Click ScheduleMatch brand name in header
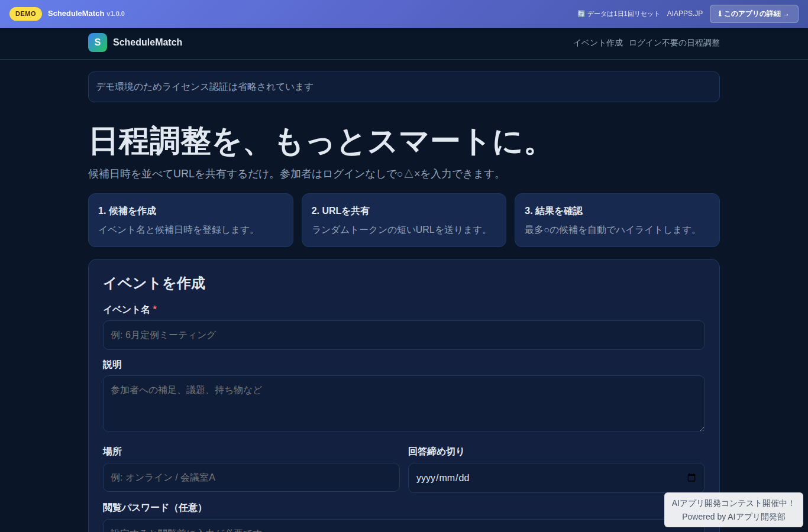 click(147, 43)
